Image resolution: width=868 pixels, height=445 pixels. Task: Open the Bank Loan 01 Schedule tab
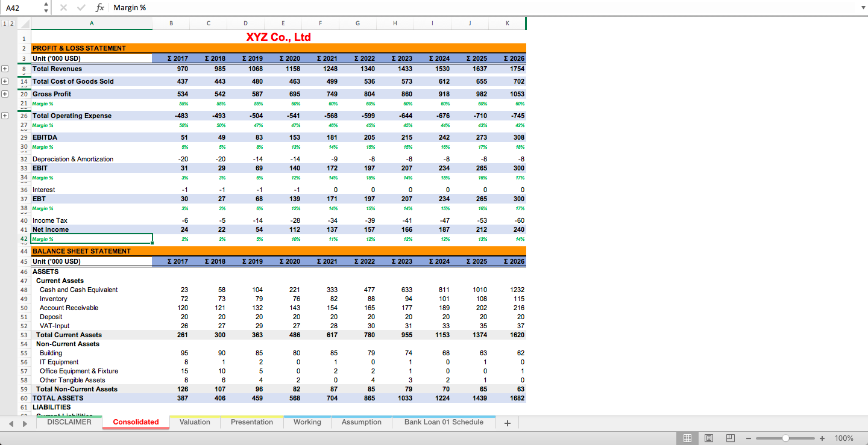(x=444, y=422)
